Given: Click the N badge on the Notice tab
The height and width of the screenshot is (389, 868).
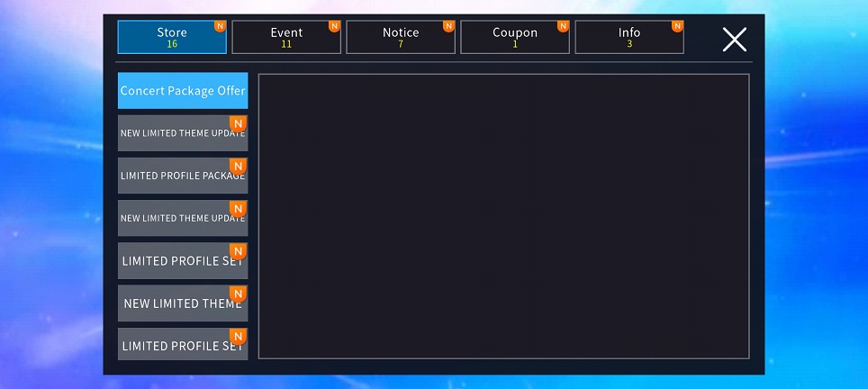Looking at the screenshot, I should [449, 26].
